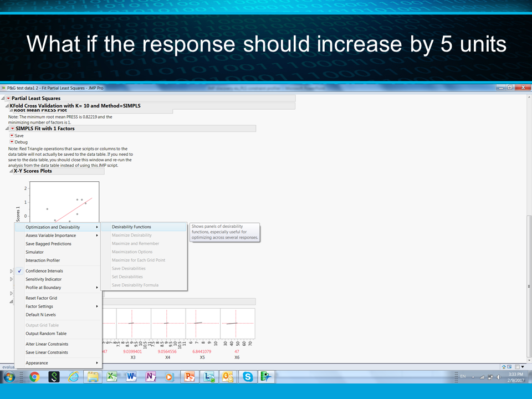Viewport: 532px width, 399px height.
Task: Select Save Bagged Predictions
Action: pos(48,243)
